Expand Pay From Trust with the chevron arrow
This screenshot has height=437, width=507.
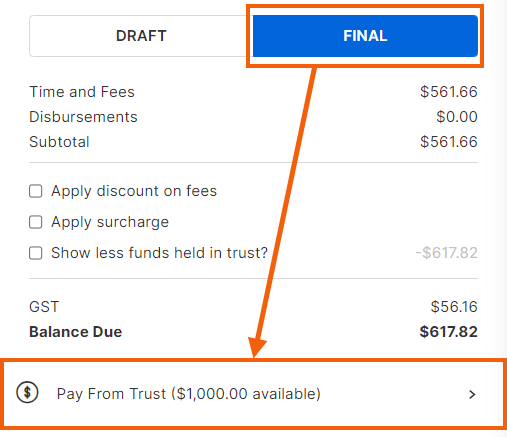(472, 394)
